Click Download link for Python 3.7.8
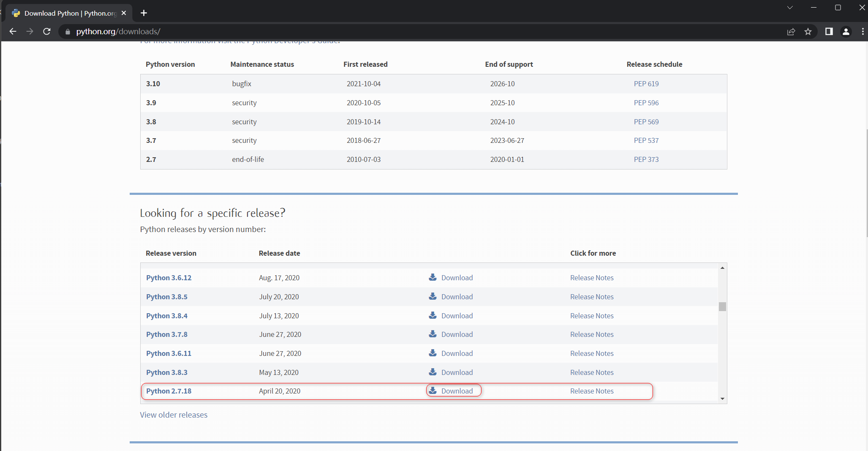Image resolution: width=868 pixels, height=451 pixels. tap(457, 334)
